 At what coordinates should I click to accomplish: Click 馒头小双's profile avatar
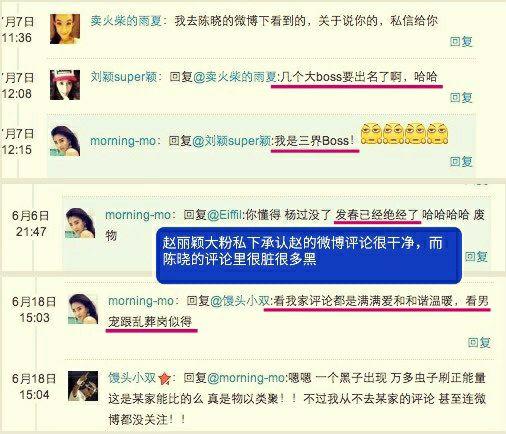click(83, 386)
